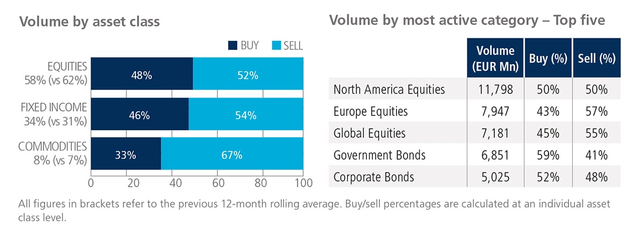
Task: Select the Commodities 67% sell bar
Action: (x=233, y=156)
